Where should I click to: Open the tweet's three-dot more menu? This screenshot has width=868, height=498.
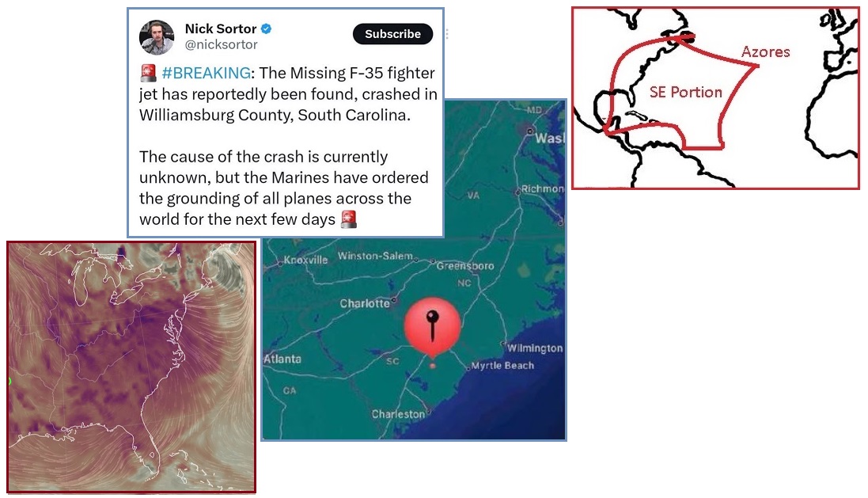(x=446, y=34)
